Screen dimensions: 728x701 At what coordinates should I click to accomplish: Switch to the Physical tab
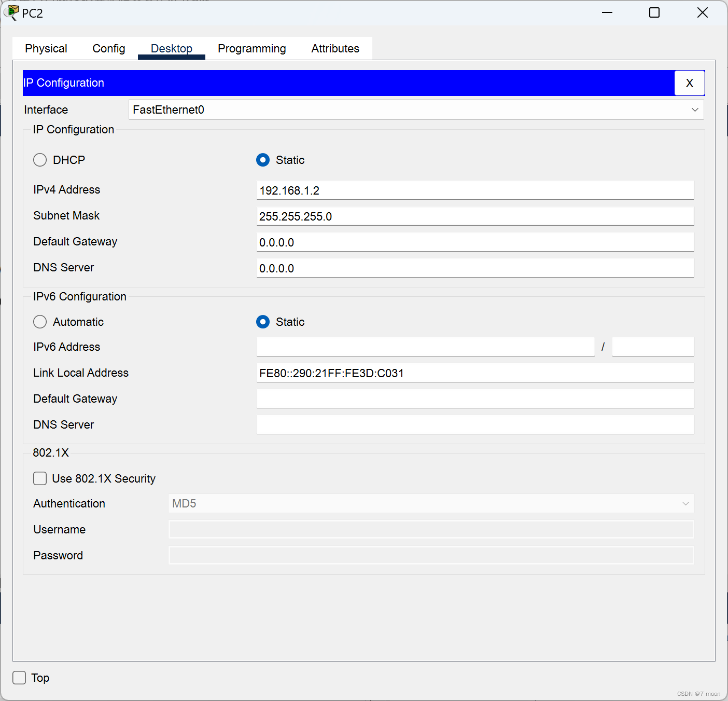[46, 48]
